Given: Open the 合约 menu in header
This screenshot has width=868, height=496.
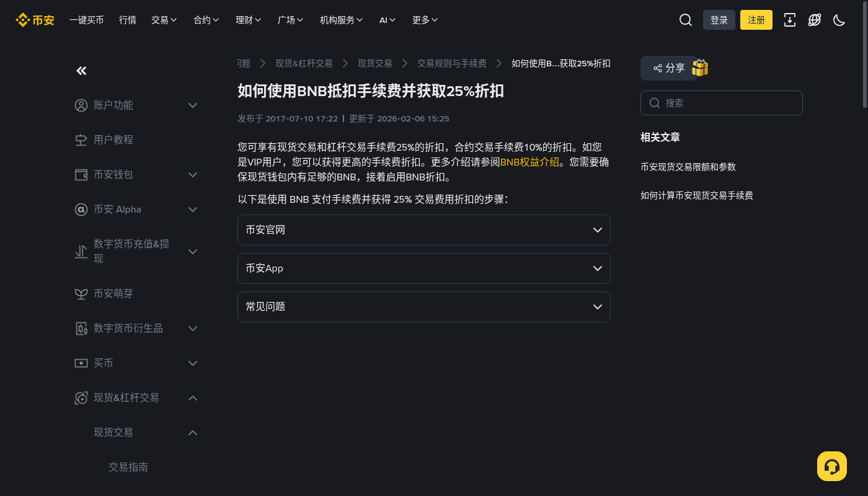Looking at the screenshot, I should 206,20.
